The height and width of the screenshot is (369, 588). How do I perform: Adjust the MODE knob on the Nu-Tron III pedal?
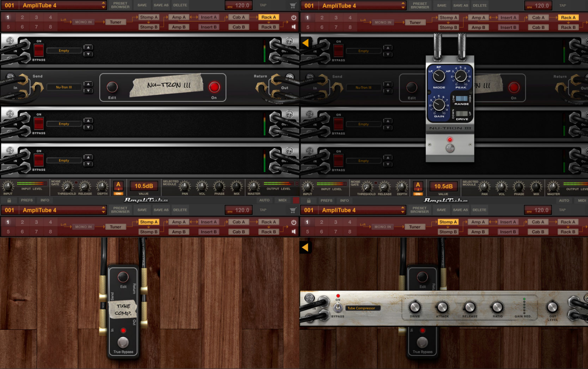click(439, 75)
